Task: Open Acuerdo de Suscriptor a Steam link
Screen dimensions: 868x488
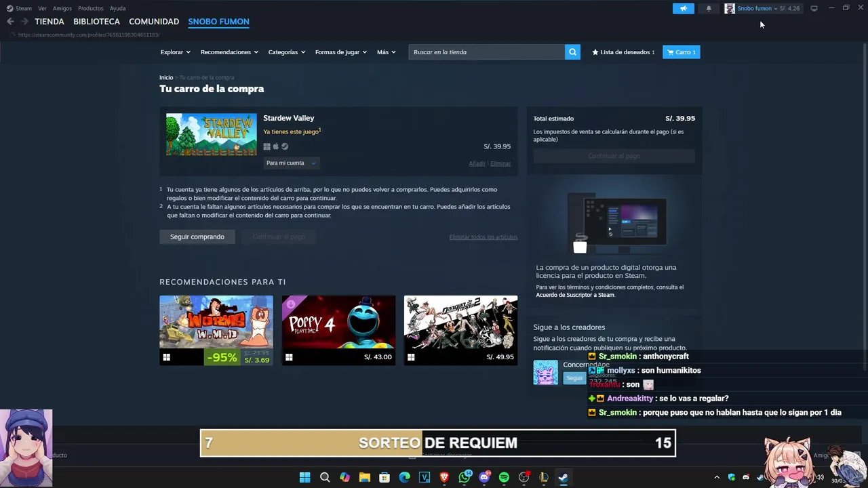Action: click(575, 295)
